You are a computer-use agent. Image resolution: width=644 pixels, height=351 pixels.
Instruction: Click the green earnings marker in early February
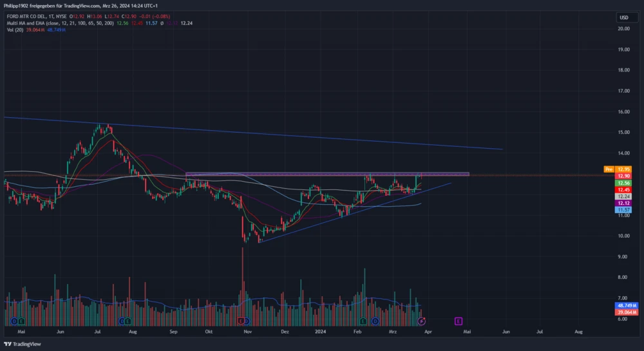(x=363, y=320)
